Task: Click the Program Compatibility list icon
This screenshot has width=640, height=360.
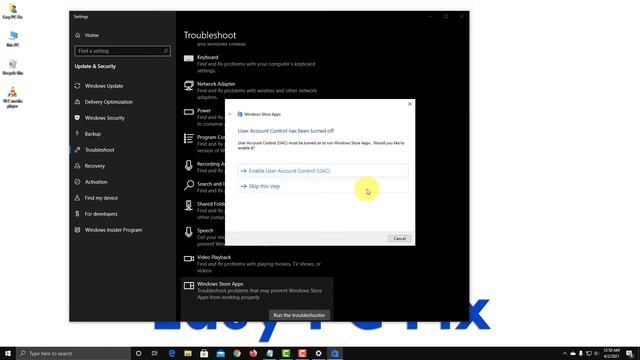Action: click(189, 138)
